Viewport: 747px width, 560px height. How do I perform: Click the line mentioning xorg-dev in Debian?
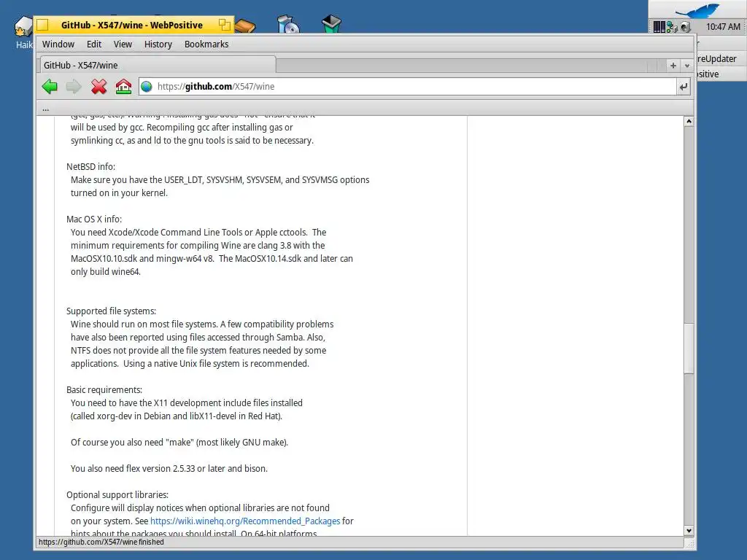177,416
